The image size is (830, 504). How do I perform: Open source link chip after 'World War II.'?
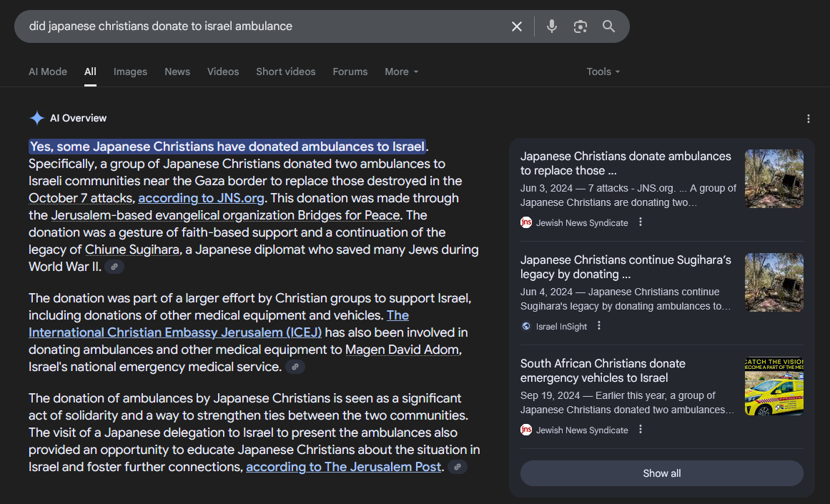point(114,267)
